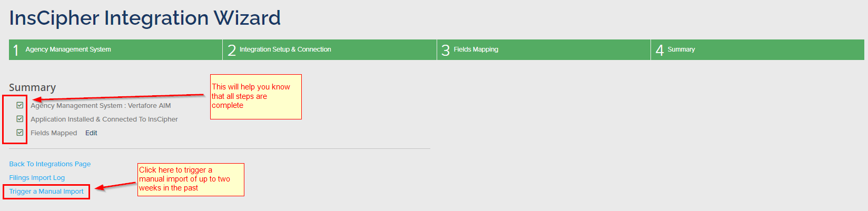View the Filings Import Log
This screenshot has height=211, width=868.
[x=37, y=178]
